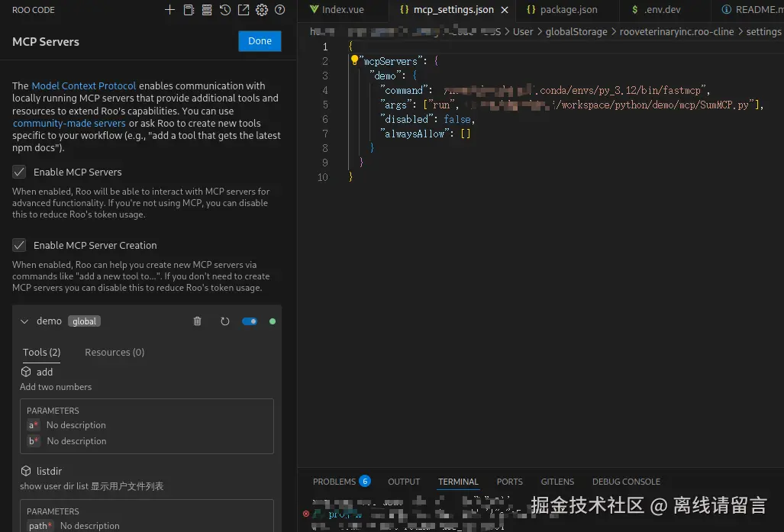Open task history clock icon
The height and width of the screenshot is (532, 784).
(x=225, y=9)
